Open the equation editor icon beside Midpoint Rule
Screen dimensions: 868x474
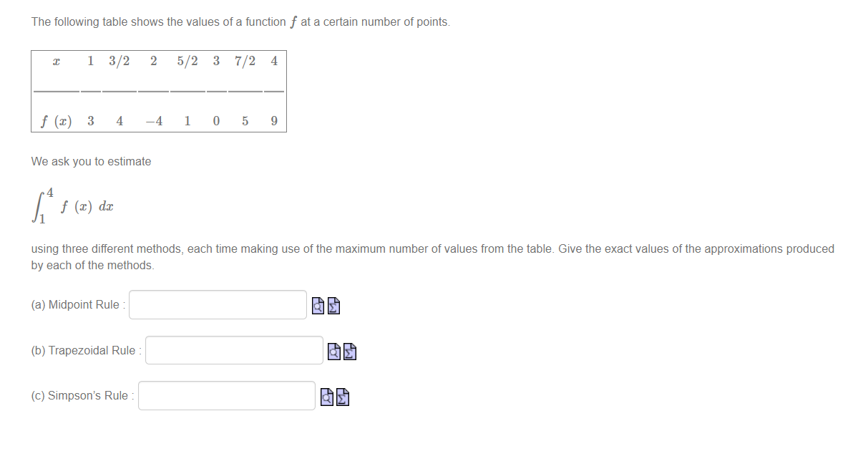(x=333, y=306)
